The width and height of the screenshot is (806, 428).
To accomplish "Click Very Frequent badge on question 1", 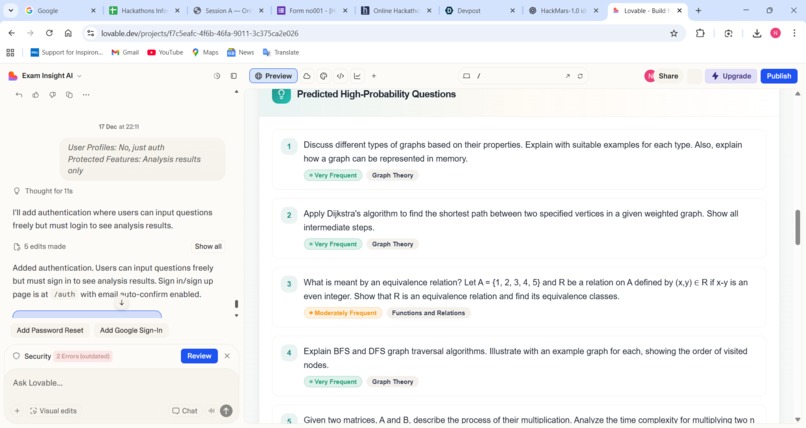I will [333, 175].
